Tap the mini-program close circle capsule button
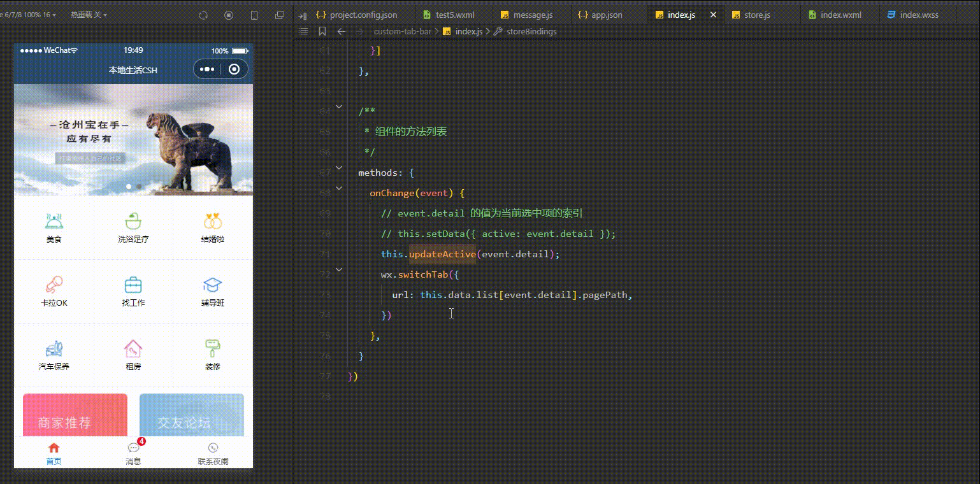Image resolution: width=980 pixels, height=484 pixels. pyautogui.click(x=234, y=69)
